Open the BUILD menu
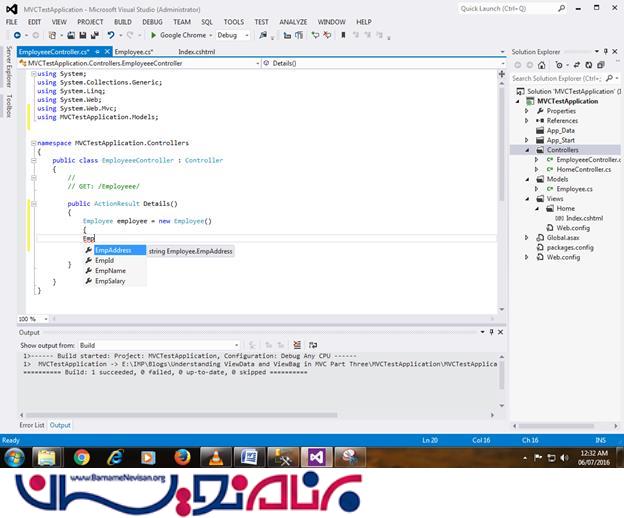The image size is (624, 518). 122,21
